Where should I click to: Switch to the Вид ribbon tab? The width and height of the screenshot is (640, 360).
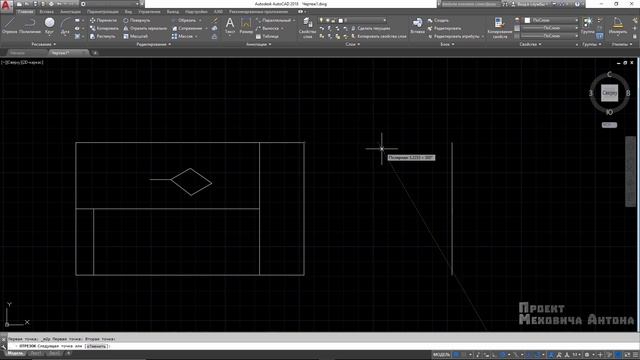coord(129,12)
